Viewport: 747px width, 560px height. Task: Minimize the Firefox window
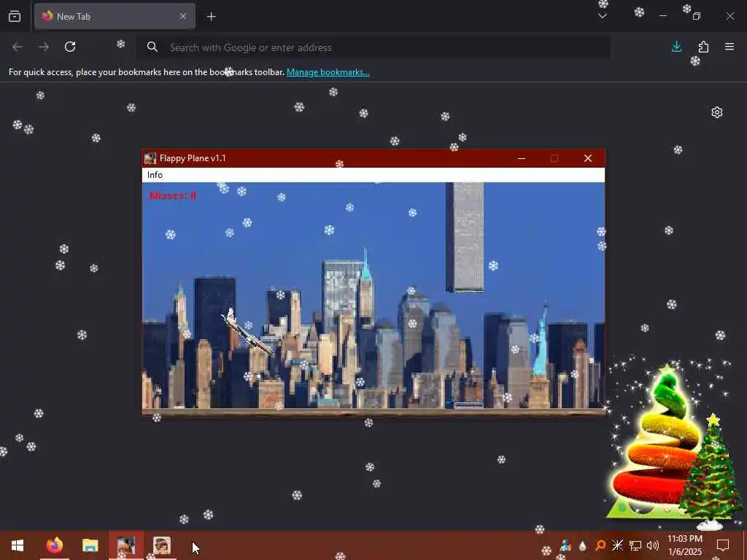[662, 16]
